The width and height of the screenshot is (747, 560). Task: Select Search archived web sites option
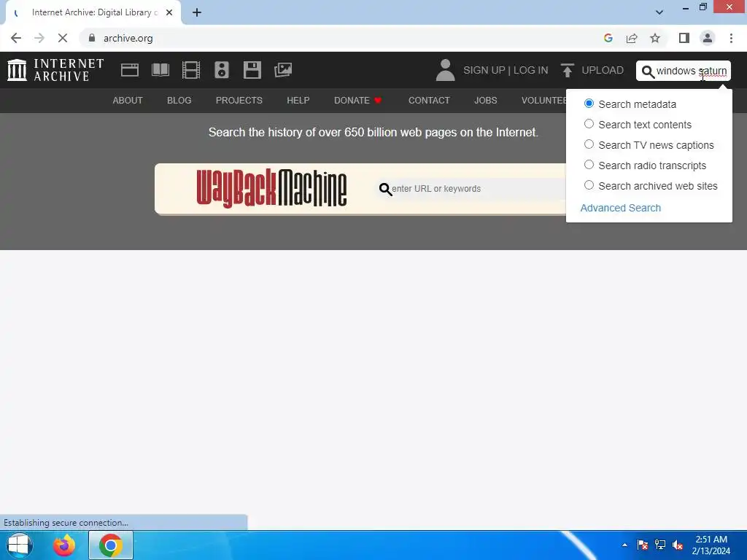(x=589, y=185)
